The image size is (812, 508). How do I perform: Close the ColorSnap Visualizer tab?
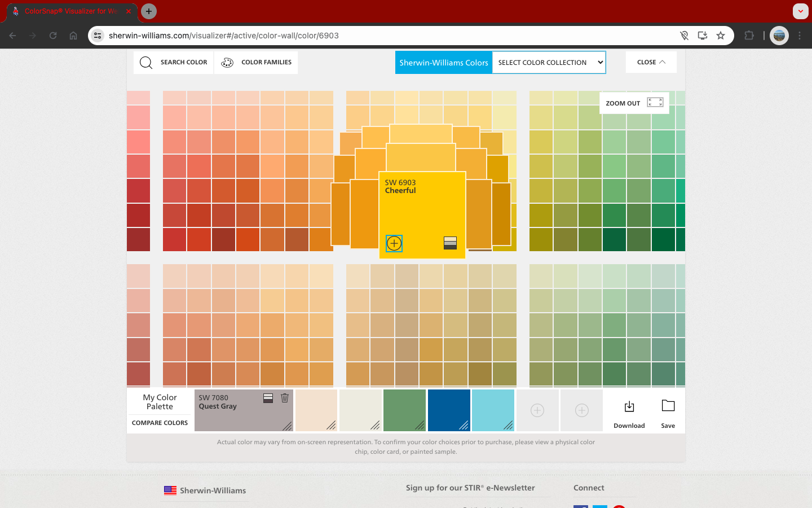coord(129,11)
